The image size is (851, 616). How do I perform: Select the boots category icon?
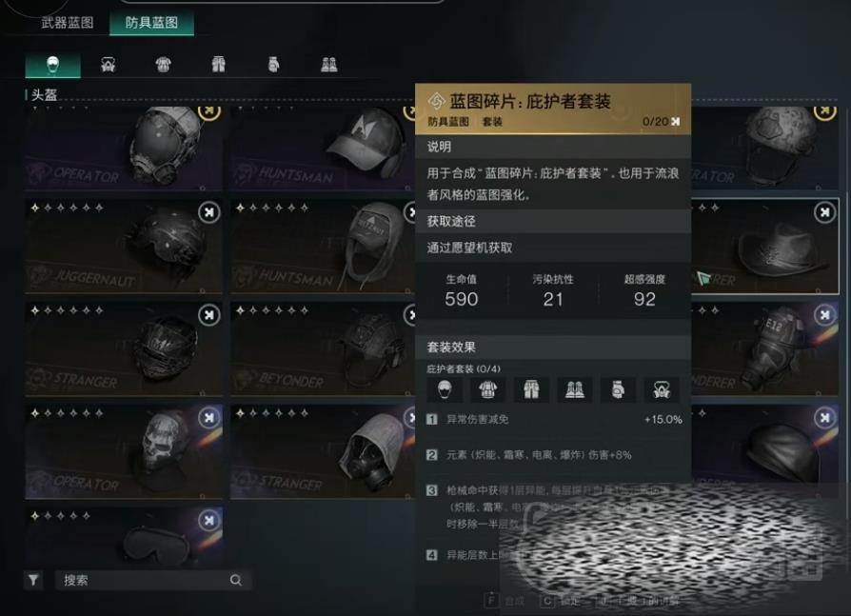pos(329,65)
